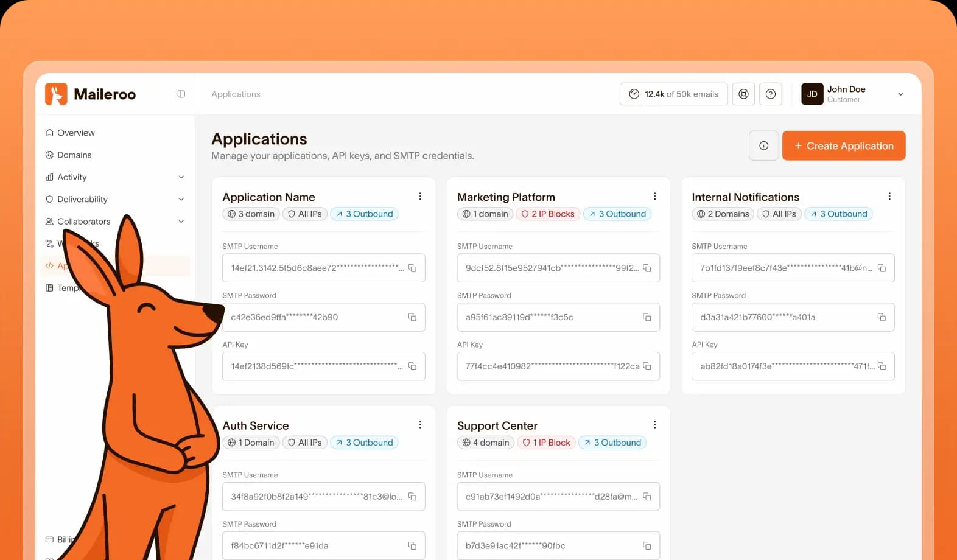
Task: Click All IPs tag on Auth Service card
Action: click(304, 443)
